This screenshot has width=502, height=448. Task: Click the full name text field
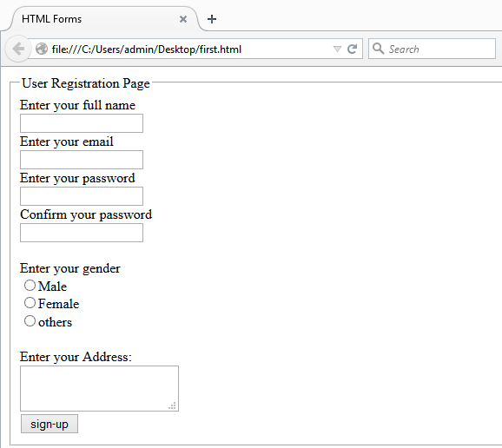pyautogui.click(x=82, y=123)
